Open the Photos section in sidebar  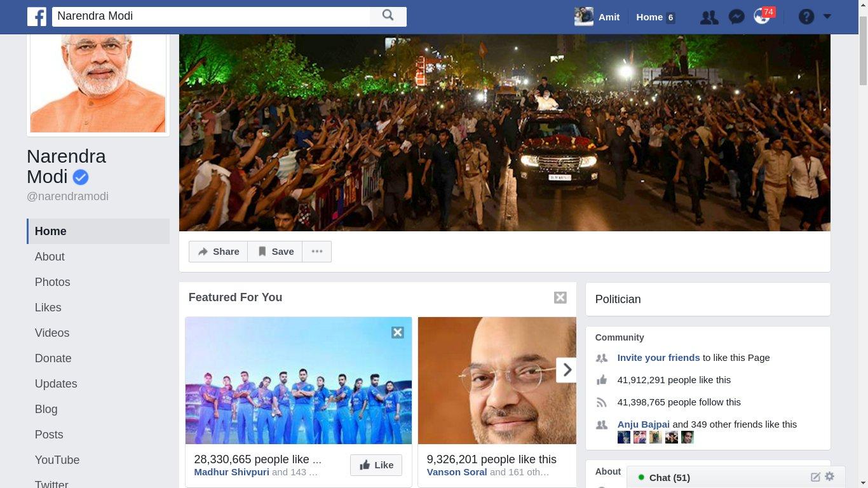click(53, 282)
